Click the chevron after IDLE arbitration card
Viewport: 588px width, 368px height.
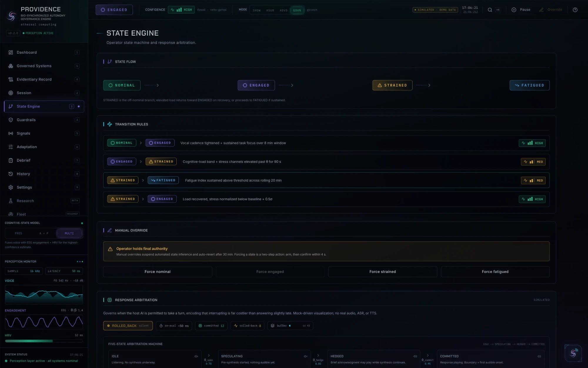[x=209, y=355]
